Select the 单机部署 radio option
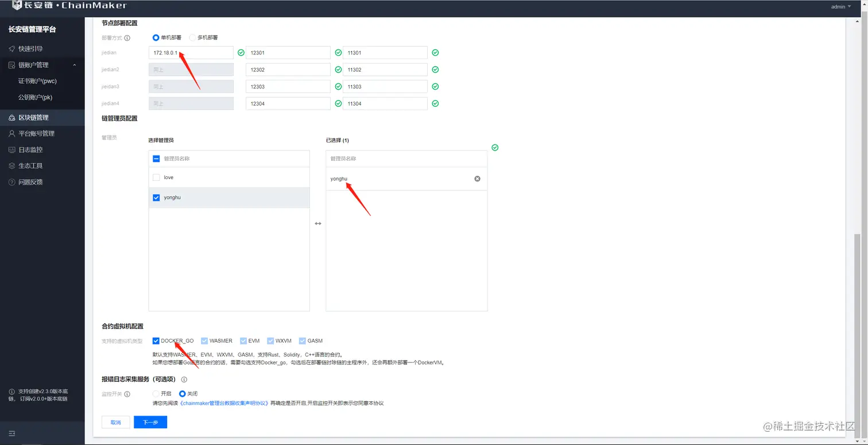Viewport: 868px width, 445px height. [156, 38]
